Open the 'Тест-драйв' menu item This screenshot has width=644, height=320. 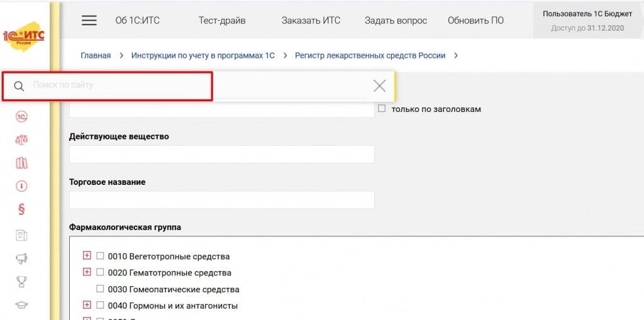click(222, 20)
